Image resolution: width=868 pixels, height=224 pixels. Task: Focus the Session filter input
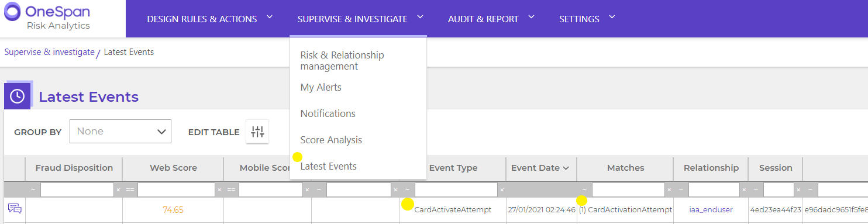(x=779, y=190)
